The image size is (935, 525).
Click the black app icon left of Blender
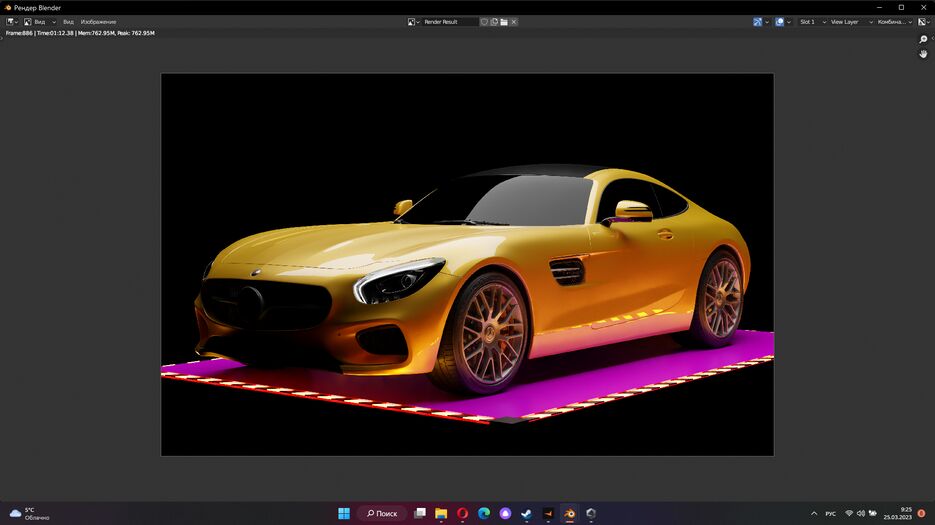(548, 513)
